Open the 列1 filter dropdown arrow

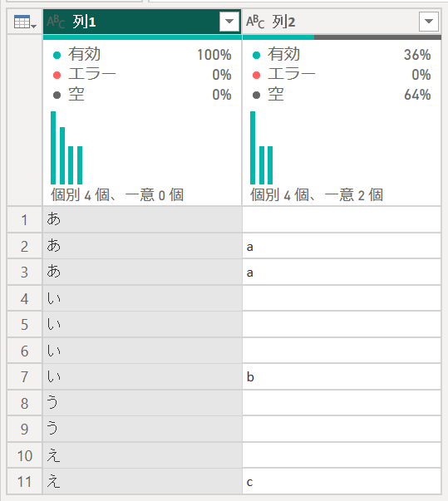click(229, 22)
